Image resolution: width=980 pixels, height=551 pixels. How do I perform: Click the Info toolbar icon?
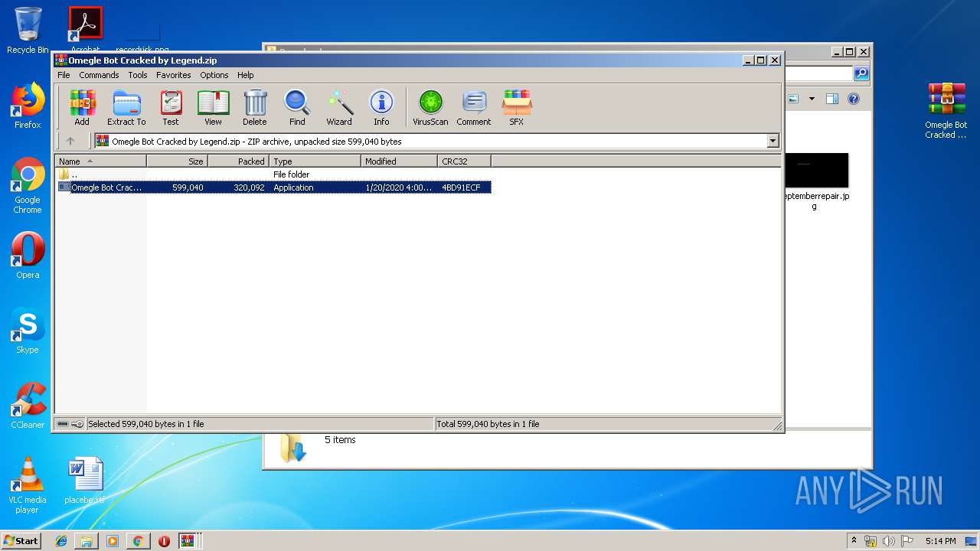pos(381,107)
